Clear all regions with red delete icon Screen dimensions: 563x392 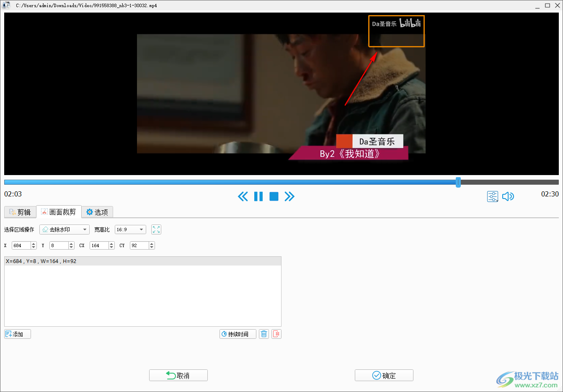276,334
